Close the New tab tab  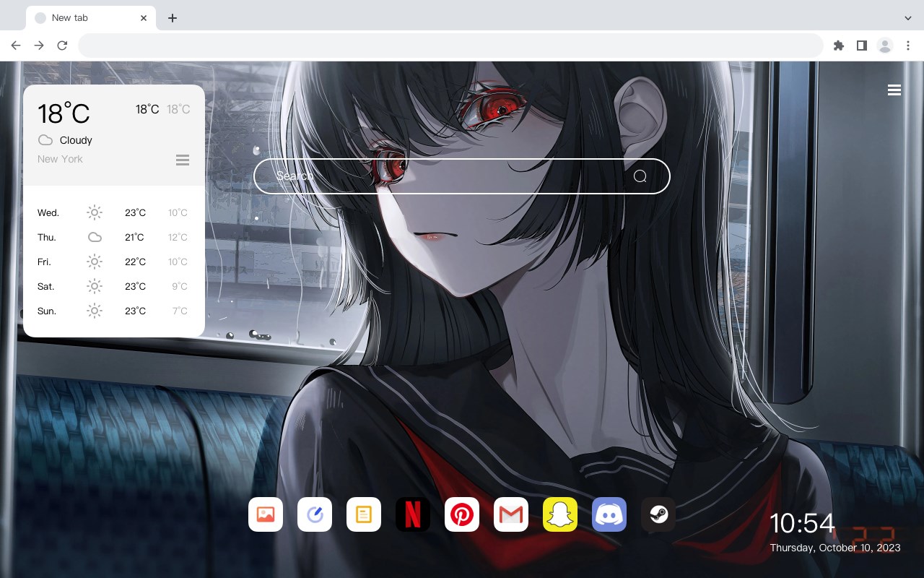tap(144, 18)
